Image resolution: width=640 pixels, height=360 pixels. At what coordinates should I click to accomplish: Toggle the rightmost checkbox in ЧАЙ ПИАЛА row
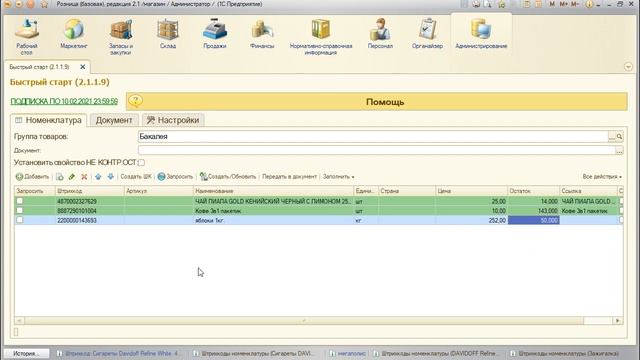pyautogui.click(x=621, y=201)
